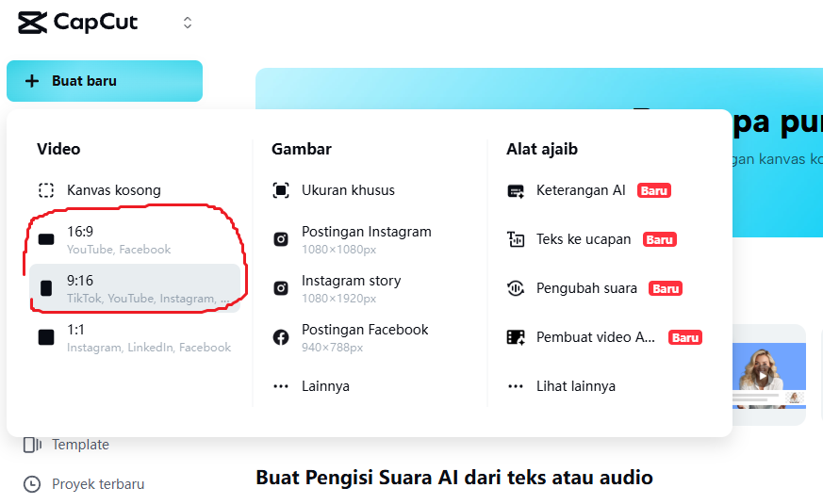This screenshot has width=823, height=504.
Task: Choose the 16:9 YouTube, Facebook video option
Action: pyautogui.click(x=135, y=239)
